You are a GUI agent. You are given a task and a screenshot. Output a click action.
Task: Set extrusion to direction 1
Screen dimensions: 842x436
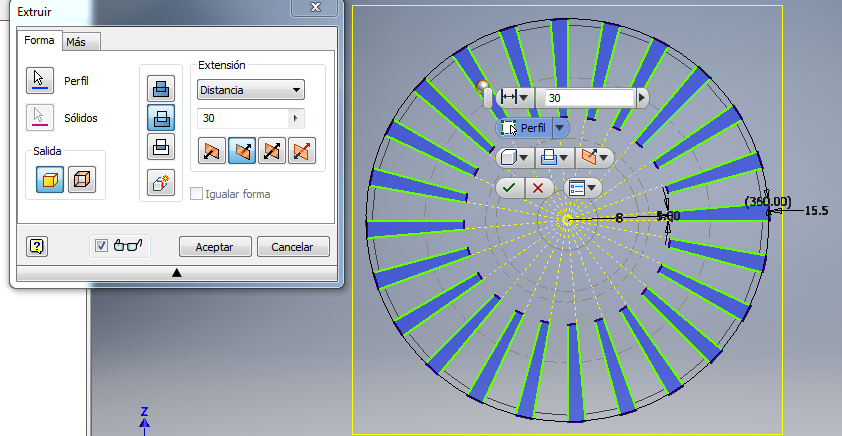click(212, 151)
